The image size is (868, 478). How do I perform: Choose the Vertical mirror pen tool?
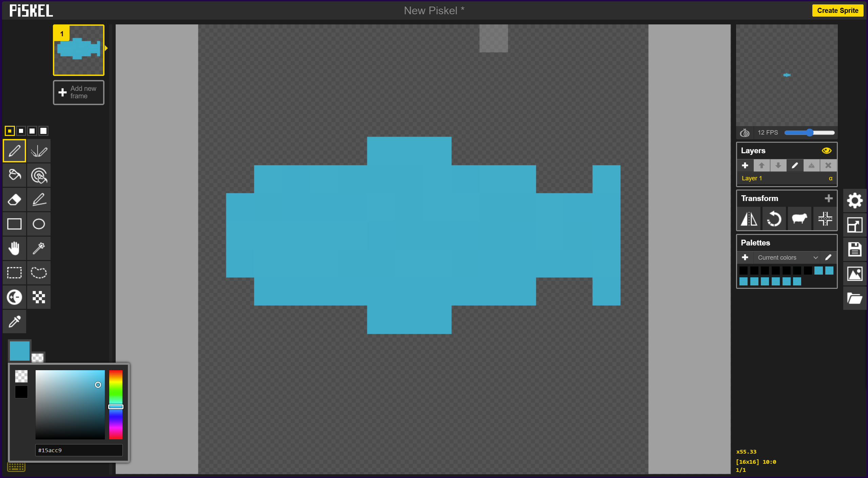click(39, 151)
